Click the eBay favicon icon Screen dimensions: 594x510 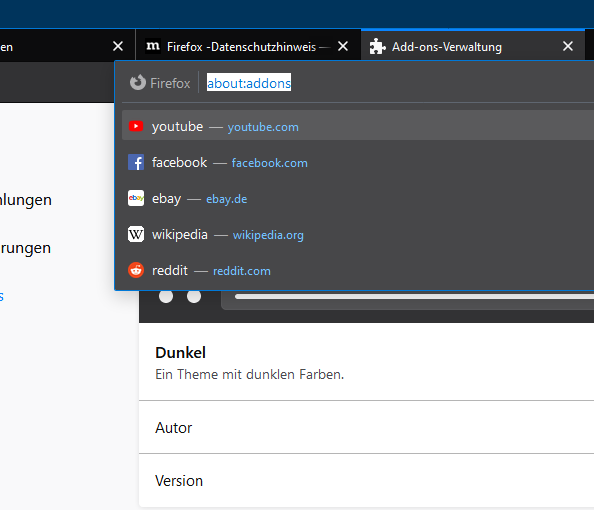(136, 198)
